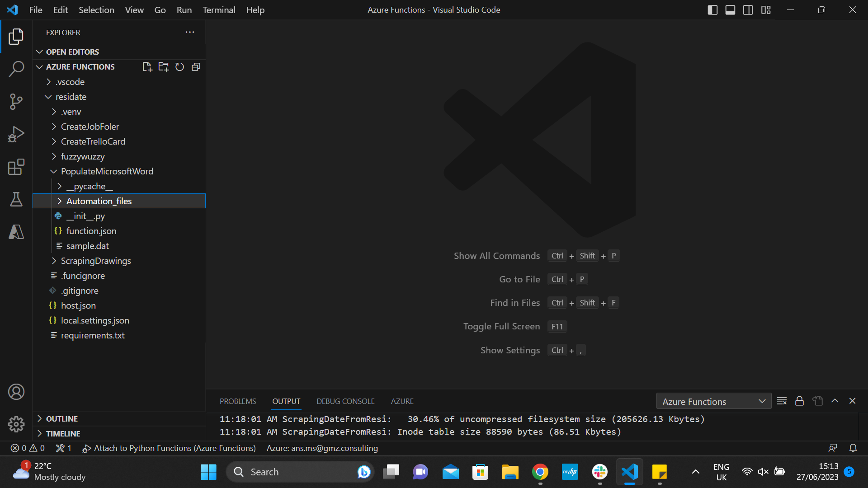
Task: Toggle primary side bar visibility
Action: (x=712, y=10)
